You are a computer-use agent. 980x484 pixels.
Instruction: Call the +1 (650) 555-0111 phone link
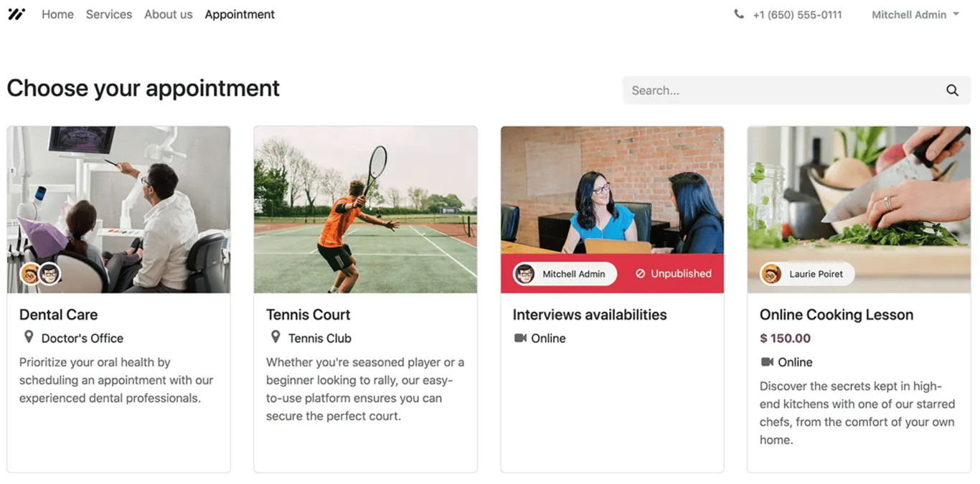(x=798, y=14)
